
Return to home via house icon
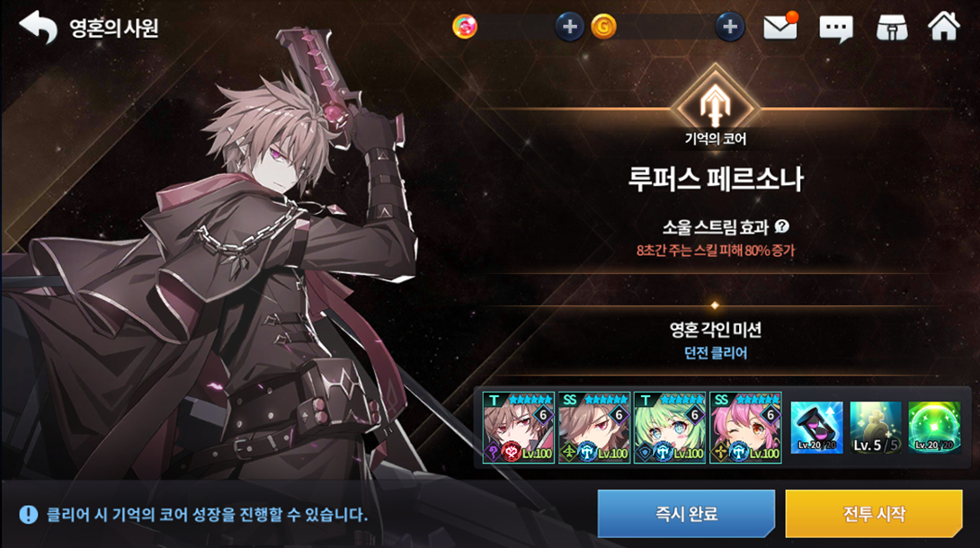[x=943, y=26]
